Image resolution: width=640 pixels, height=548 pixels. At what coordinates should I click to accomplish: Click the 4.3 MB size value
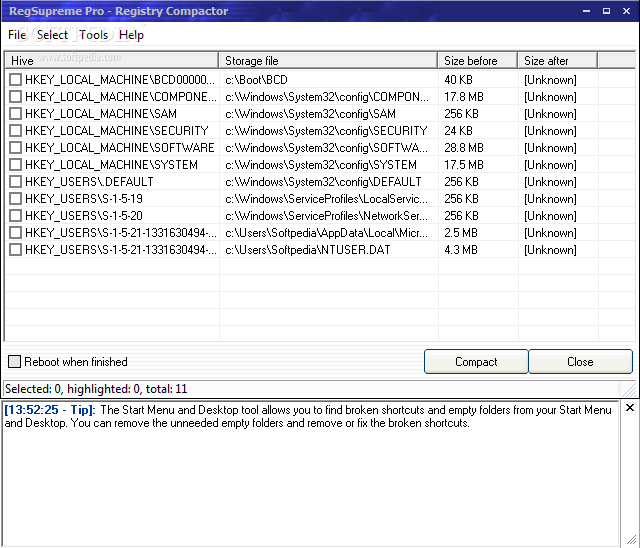tap(461, 250)
